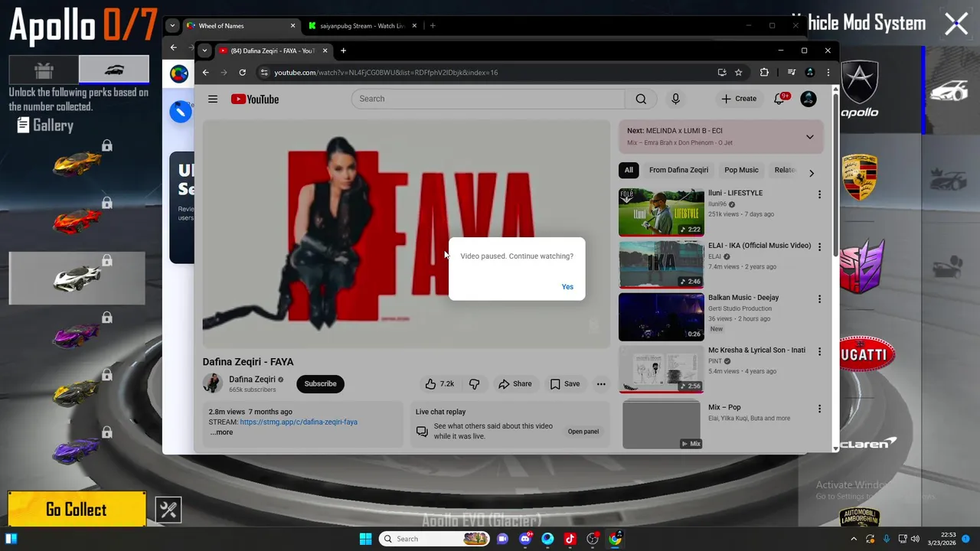Save the video to a playlist
The width and height of the screenshot is (980, 551).
565,383
